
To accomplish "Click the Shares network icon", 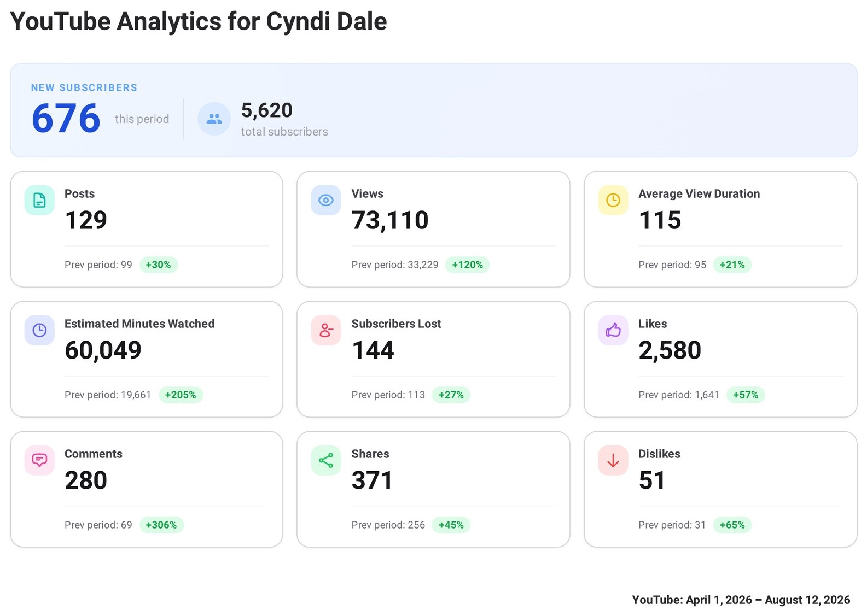I will 326,460.
